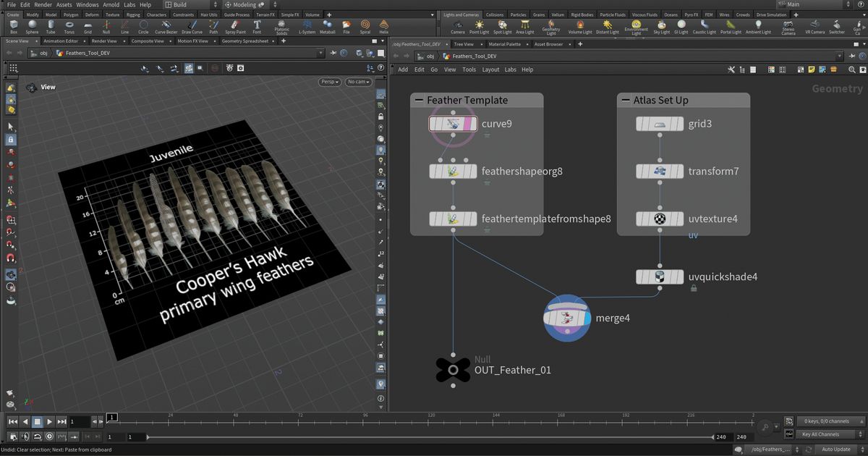
Task: Select the Metaball tool on the Create shelf
Action: [x=327, y=28]
